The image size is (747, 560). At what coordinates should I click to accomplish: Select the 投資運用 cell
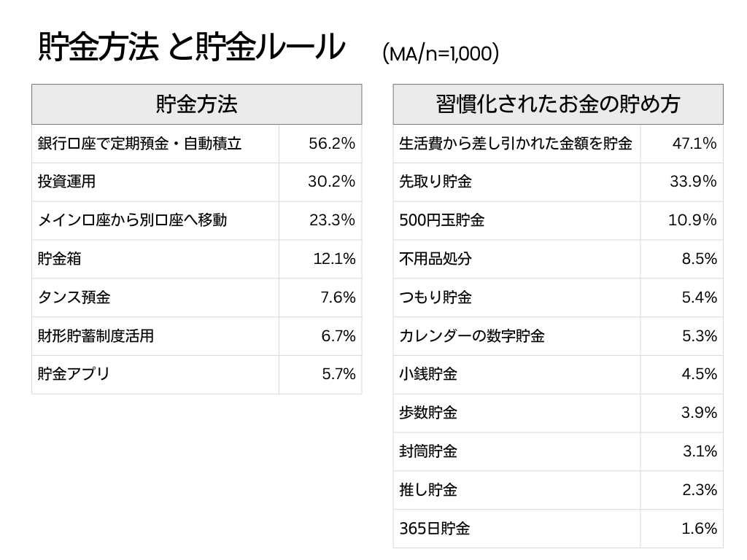point(66,182)
